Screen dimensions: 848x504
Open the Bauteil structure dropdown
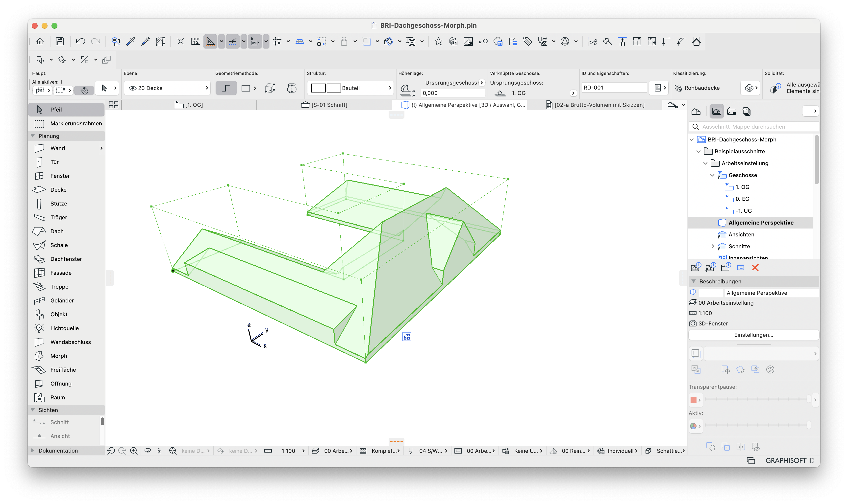[350, 88]
